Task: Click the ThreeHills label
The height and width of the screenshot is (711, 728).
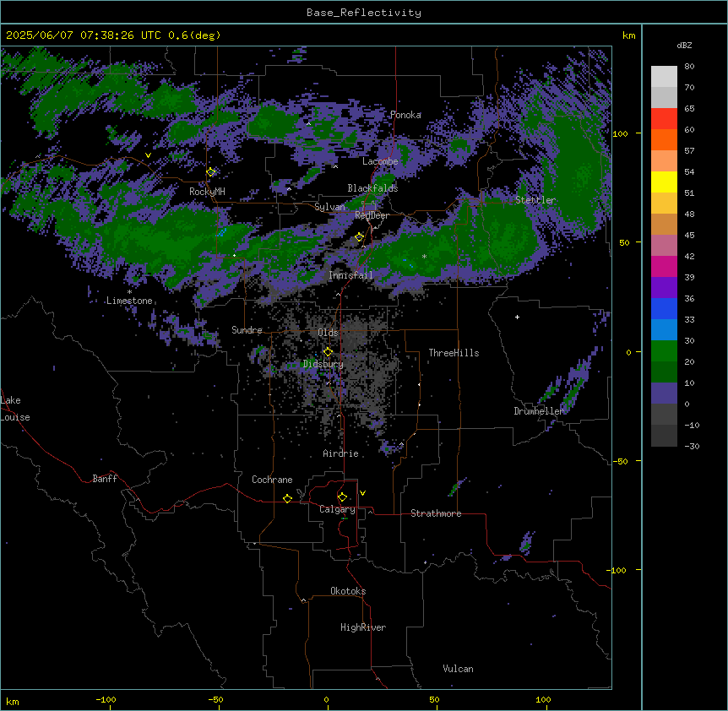Action: (x=454, y=353)
